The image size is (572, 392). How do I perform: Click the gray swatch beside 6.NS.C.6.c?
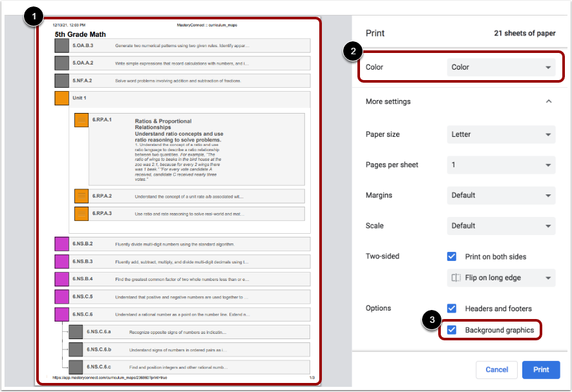(76, 367)
